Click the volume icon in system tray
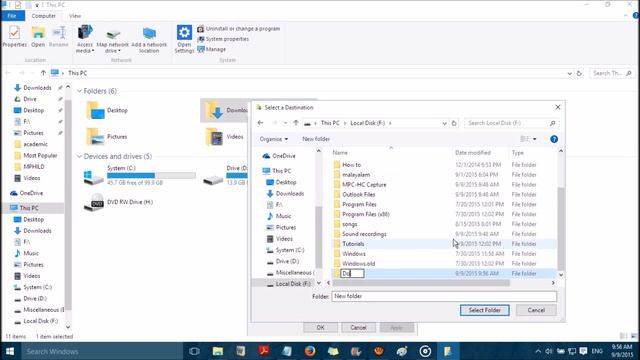The height and width of the screenshot is (360, 640). [549, 351]
